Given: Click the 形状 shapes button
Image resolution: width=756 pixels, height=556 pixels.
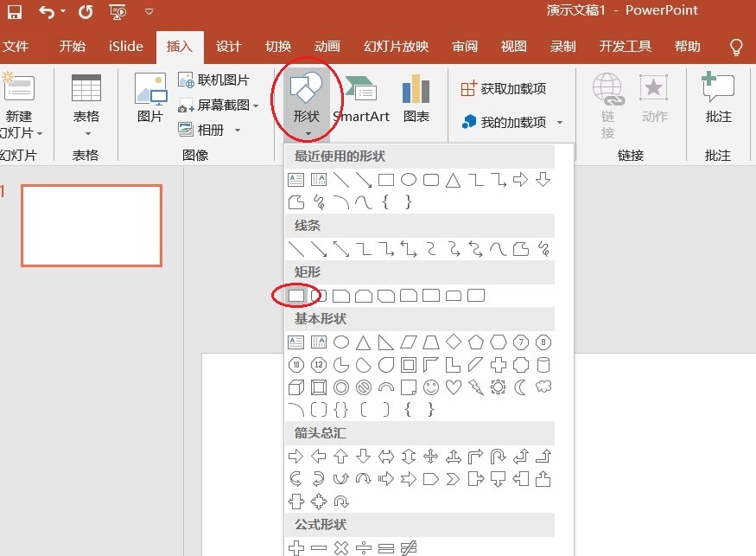Looking at the screenshot, I should point(306,104).
